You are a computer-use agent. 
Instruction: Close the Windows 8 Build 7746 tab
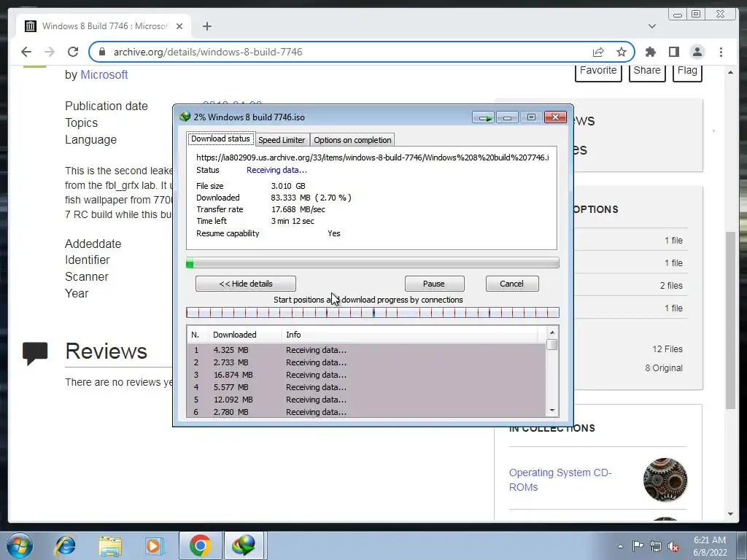(x=179, y=26)
